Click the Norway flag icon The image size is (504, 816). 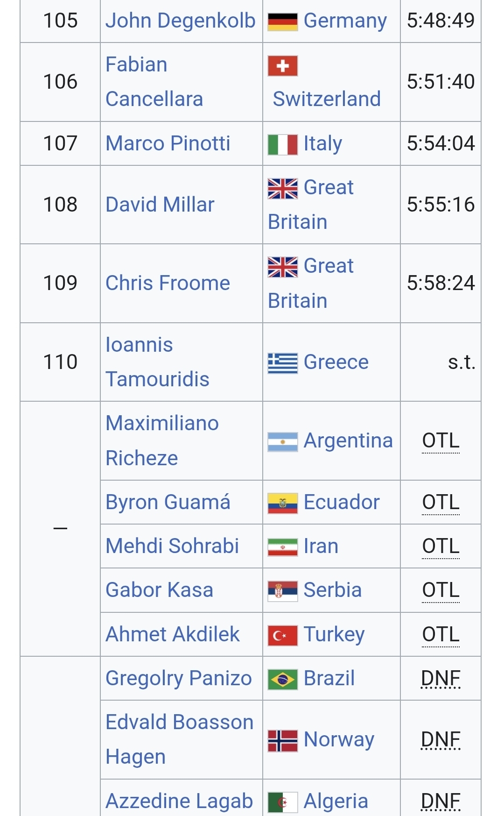[282, 740]
